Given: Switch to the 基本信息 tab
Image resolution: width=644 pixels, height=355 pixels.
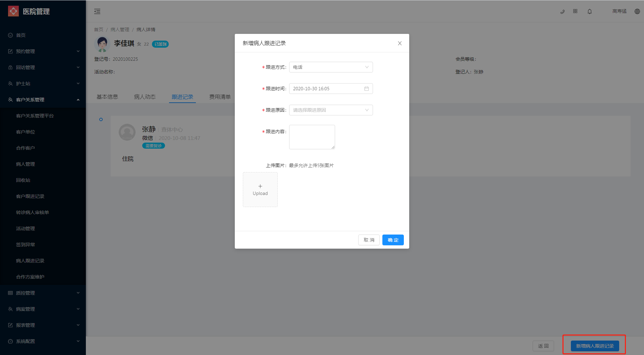Looking at the screenshot, I should pyautogui.click(x=107, y=97).
